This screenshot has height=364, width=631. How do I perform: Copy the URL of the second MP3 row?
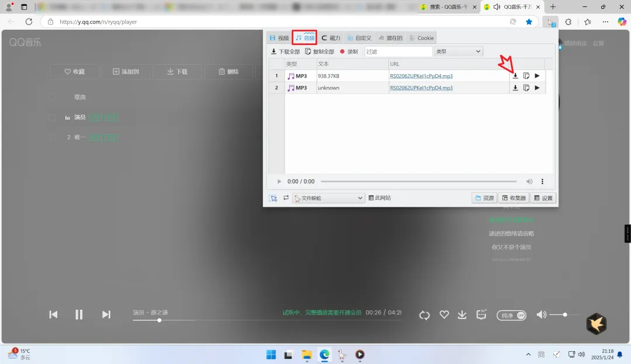526,88
